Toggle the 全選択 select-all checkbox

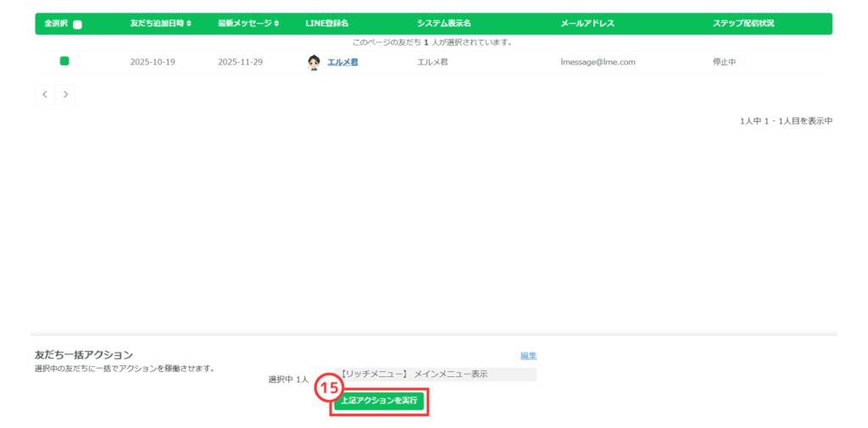pos(78,24)
